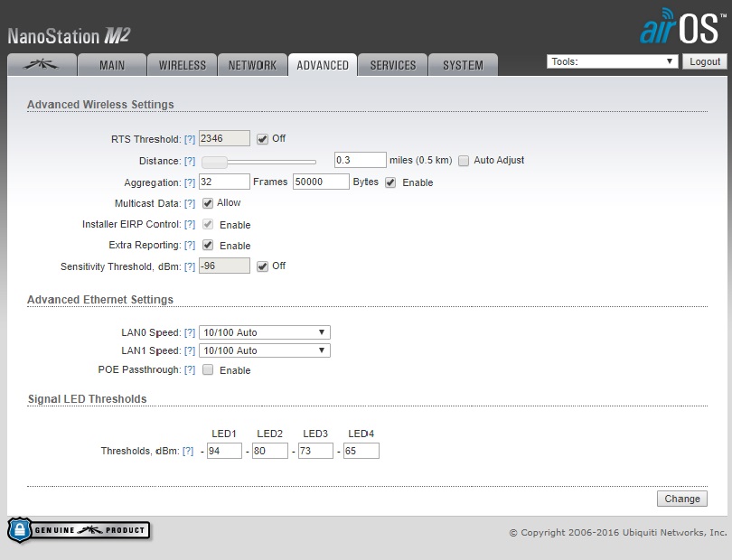Switch to the Wireless tab
The image size is (732, 560).
coord(182,65)
